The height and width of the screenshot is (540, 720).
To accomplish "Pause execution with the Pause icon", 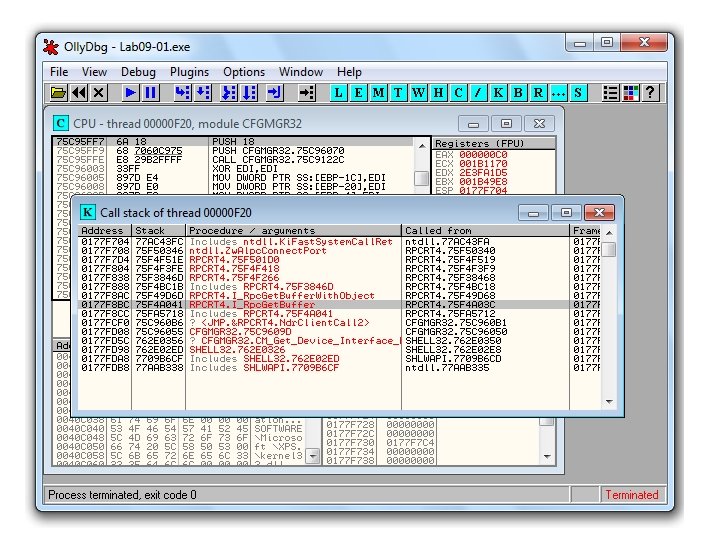I will coord(150,93).
